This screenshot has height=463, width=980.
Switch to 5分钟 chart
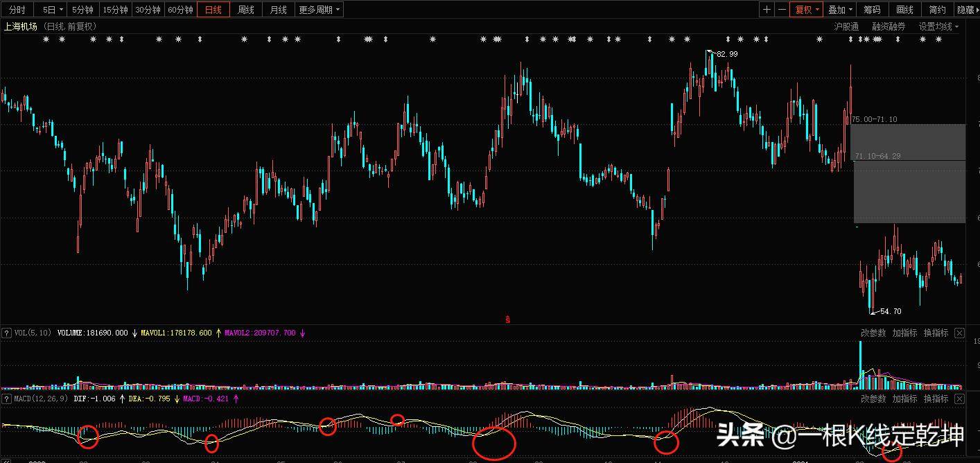[x=83, y=10]
